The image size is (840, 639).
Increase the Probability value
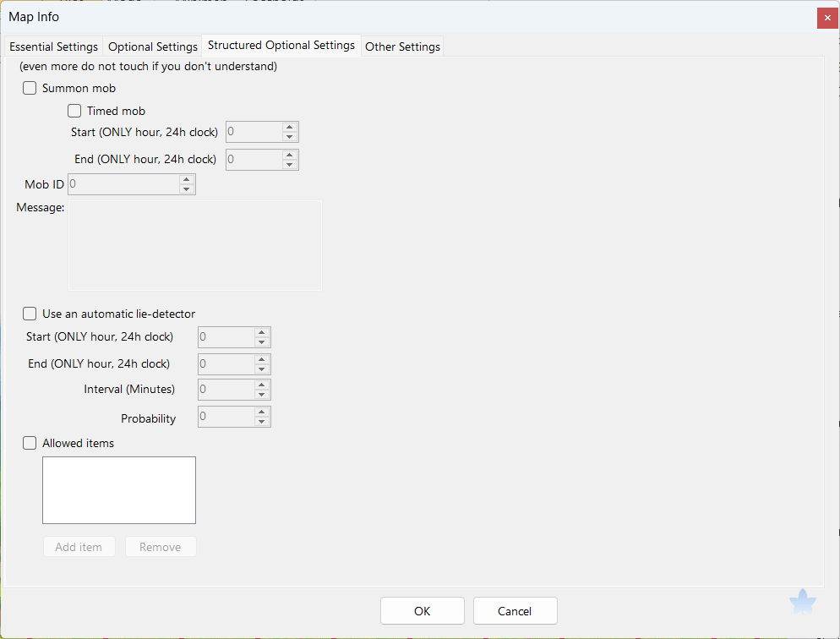(261, 412)
